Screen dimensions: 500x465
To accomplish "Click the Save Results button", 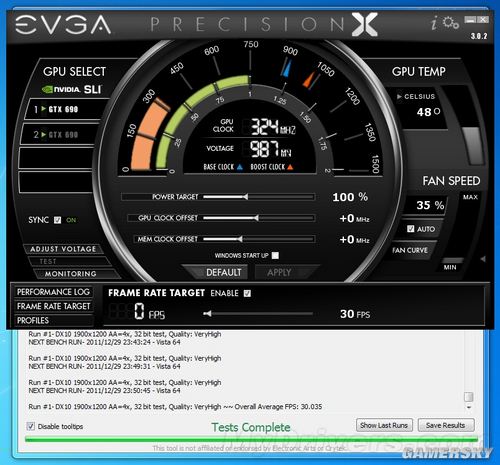I will 446,425.
